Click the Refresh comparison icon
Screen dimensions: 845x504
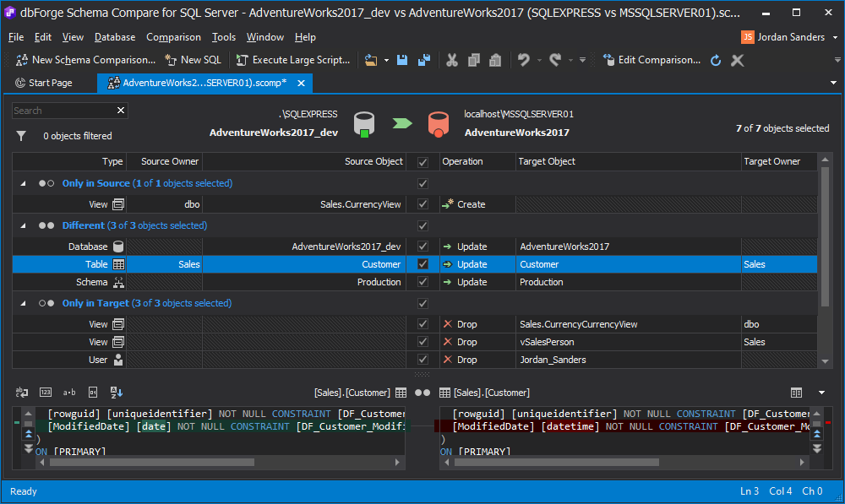click(716, 60)
